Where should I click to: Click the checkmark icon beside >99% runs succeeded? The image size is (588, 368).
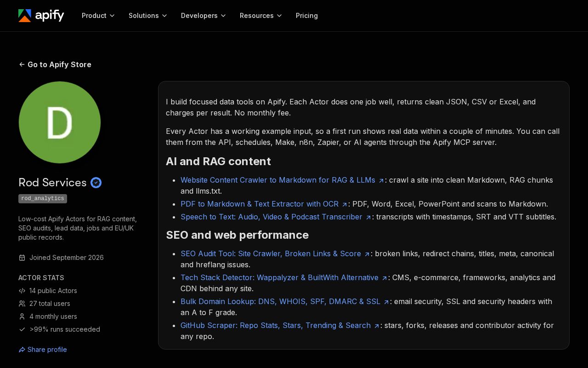[x=22, y=329]
